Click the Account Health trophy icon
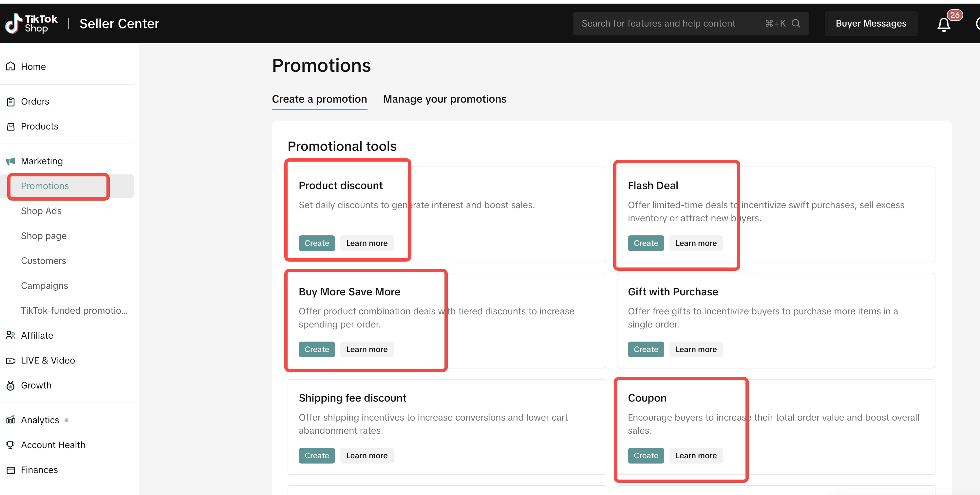Screen dimensions: 980x495 coord(11,445)
